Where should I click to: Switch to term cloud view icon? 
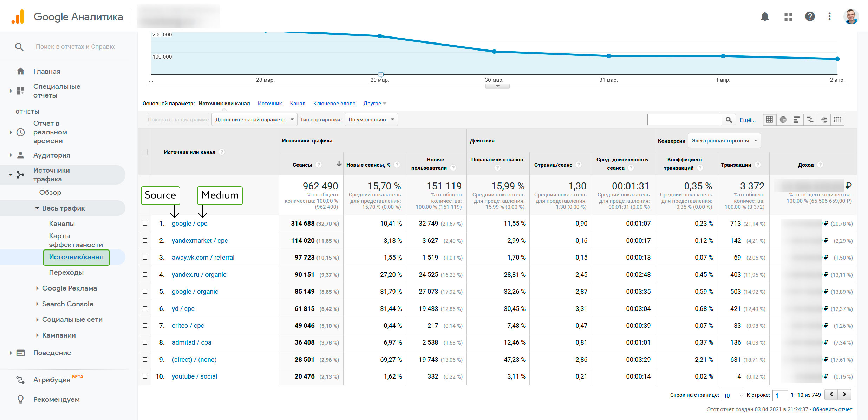(x=824, y=120)
